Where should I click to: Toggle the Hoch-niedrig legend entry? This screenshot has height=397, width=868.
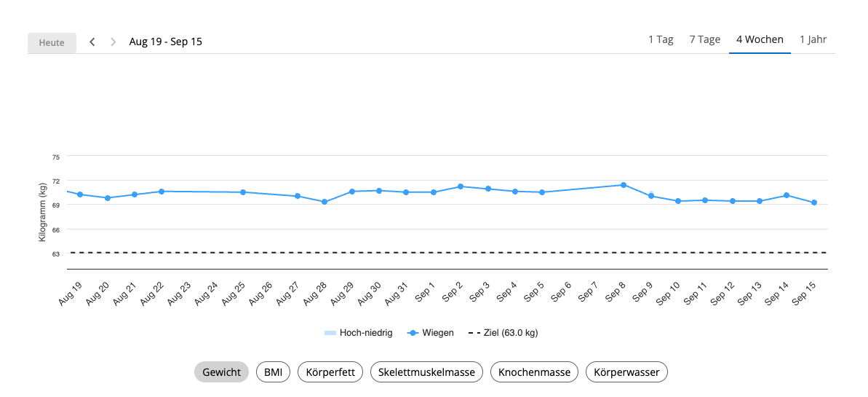pyautogui.click(x=359, y=333)
